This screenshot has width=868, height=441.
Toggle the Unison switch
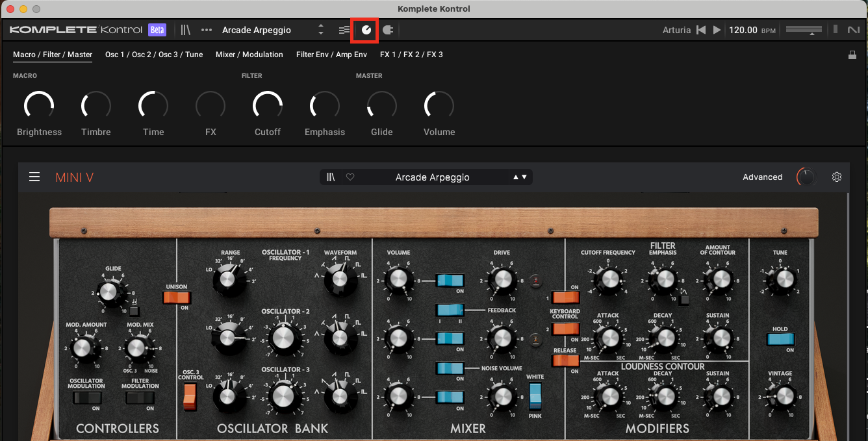coord(177,297)
